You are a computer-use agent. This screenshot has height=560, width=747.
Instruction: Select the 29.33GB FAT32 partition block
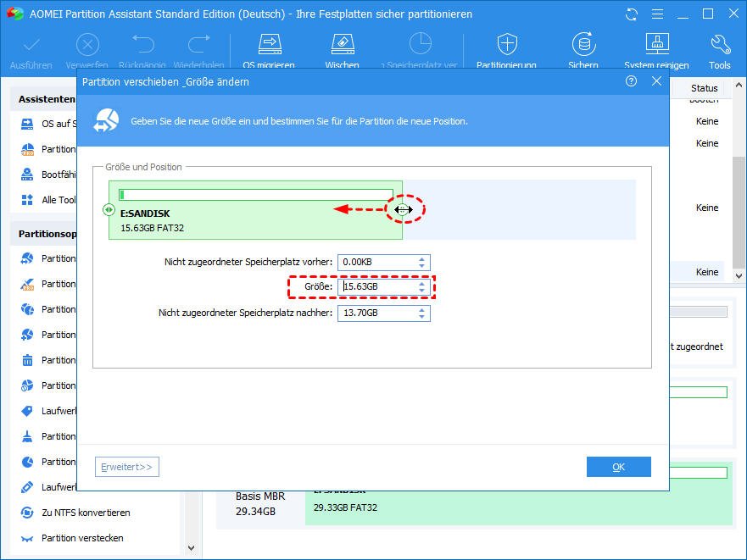coord(518,507)
